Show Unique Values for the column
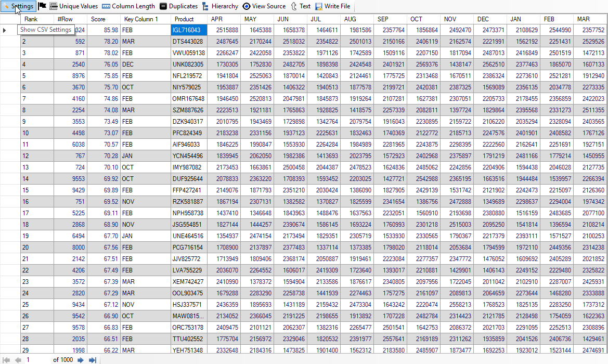Image resolution: width=608 pixels, height=364 pixels. pyautogui.click(x=73, y=6)
